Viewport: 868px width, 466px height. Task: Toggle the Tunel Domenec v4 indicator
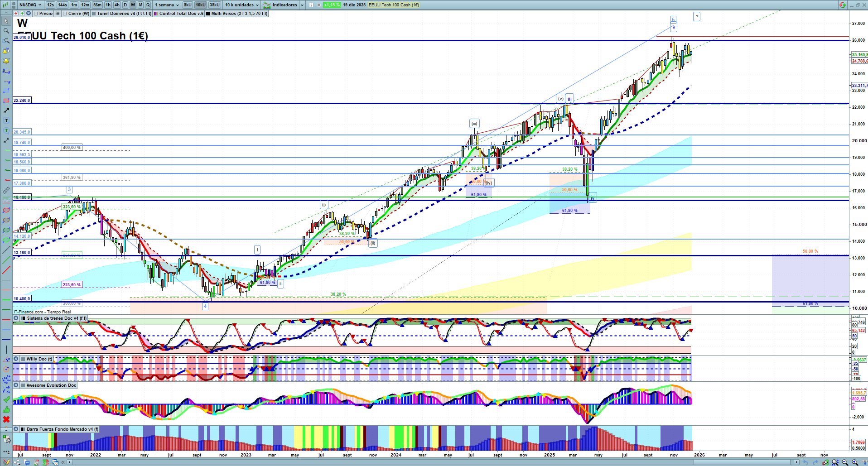[94, 14]
